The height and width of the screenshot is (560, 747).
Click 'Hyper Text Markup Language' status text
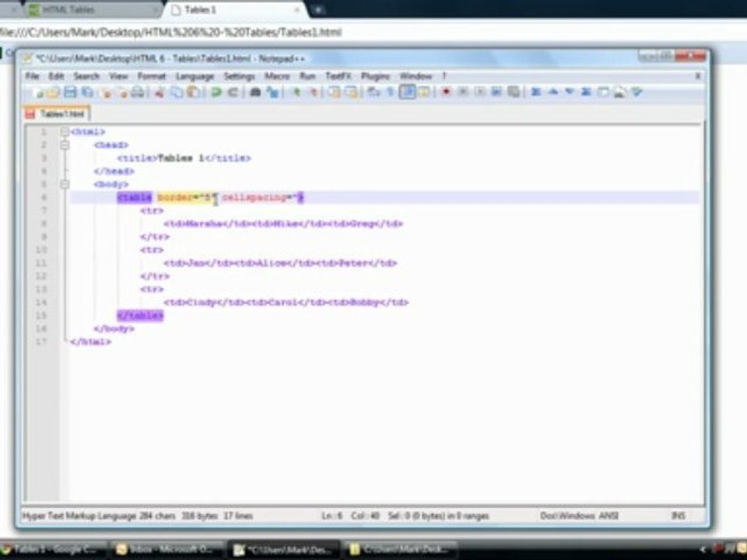pyautogui.click(x=79, y=516)
